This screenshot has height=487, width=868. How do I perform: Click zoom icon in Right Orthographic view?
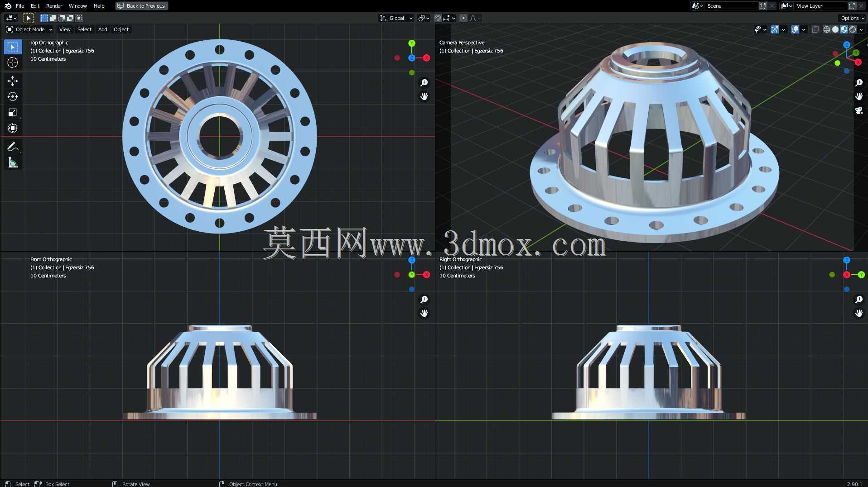click(859, 300)
